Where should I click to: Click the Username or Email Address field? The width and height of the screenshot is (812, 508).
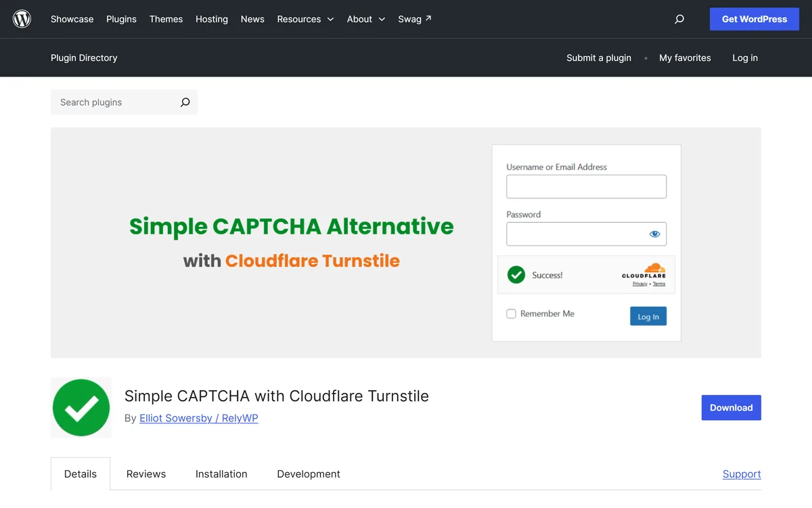coord(587,186)
